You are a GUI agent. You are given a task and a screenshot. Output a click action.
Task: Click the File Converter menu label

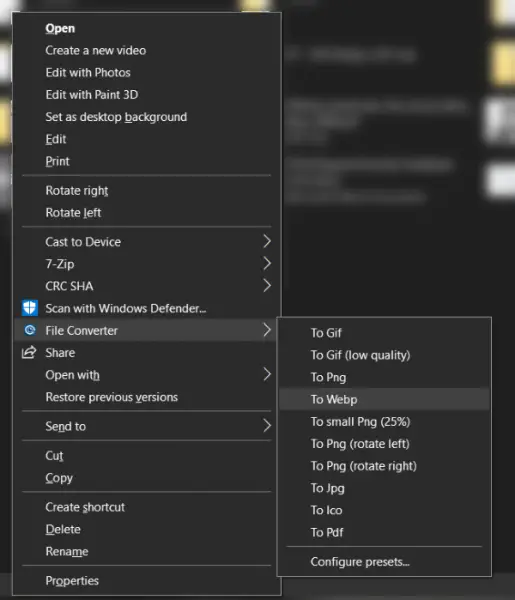[81, 331]
